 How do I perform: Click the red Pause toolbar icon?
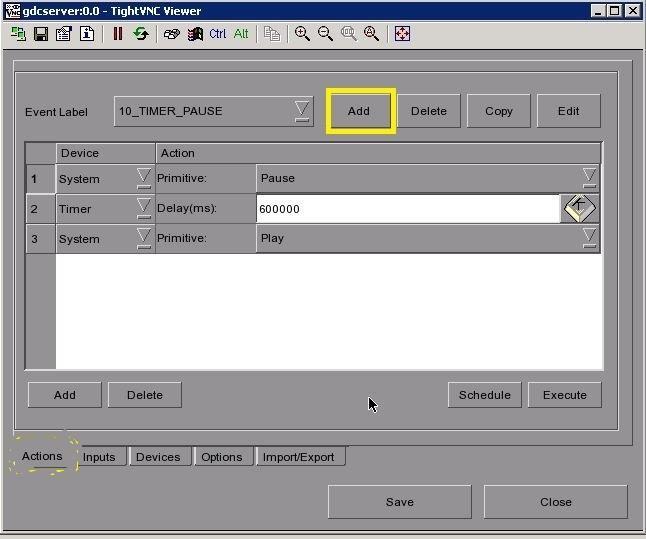coord(118,33)
